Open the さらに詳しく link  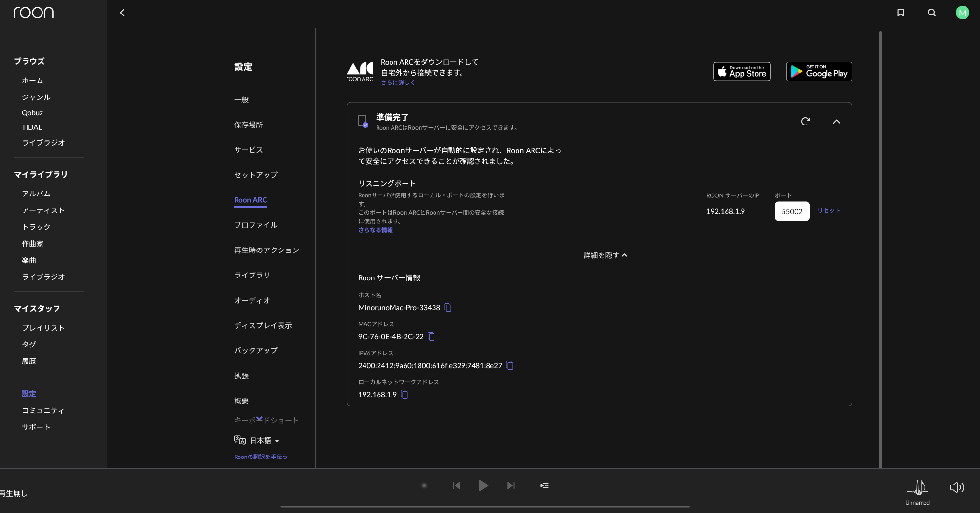(x=398, y=83)
